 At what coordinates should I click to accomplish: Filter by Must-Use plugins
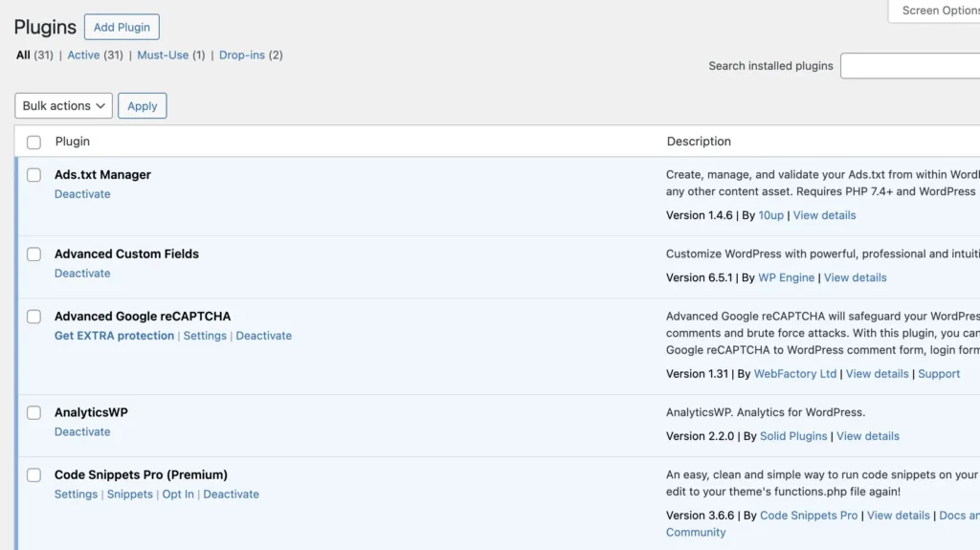(163, 55)
